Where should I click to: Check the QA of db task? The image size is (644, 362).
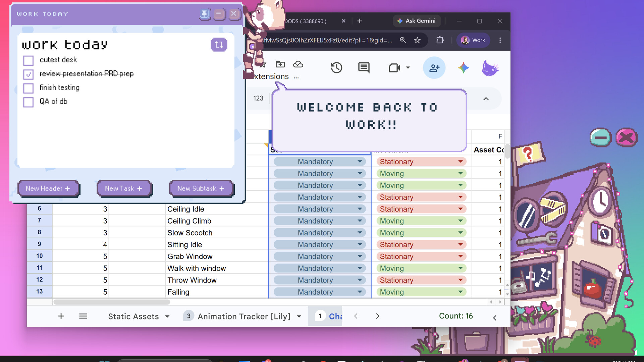tap(29, 102)
